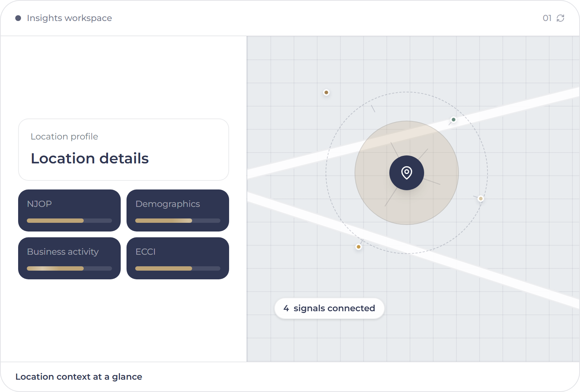This screenshot has height=392, width=580.
Task: Click the refresh icon in the header
Action: pyautogui.click(x=560, y=18)
